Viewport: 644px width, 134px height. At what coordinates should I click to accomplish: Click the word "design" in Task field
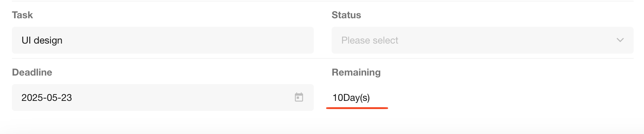click(48, 41)
